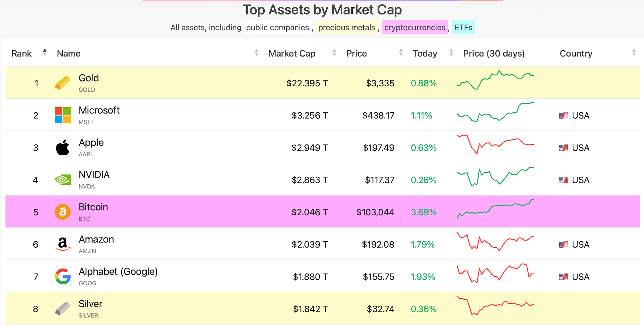
Task: Open the Silver asset link
Action: click(x=90, y=304)
